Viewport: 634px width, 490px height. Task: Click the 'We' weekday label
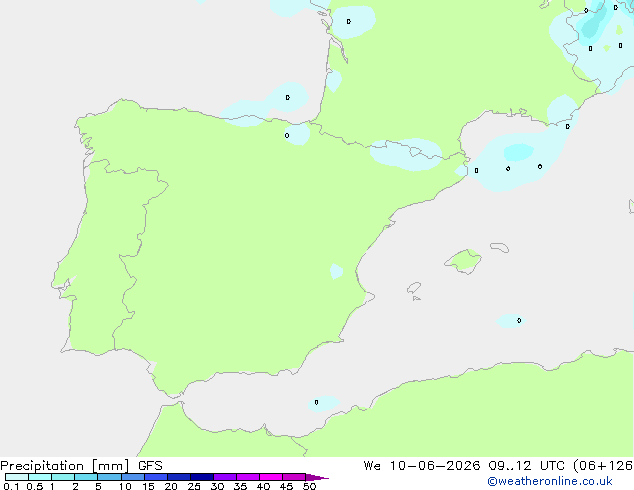372,466
